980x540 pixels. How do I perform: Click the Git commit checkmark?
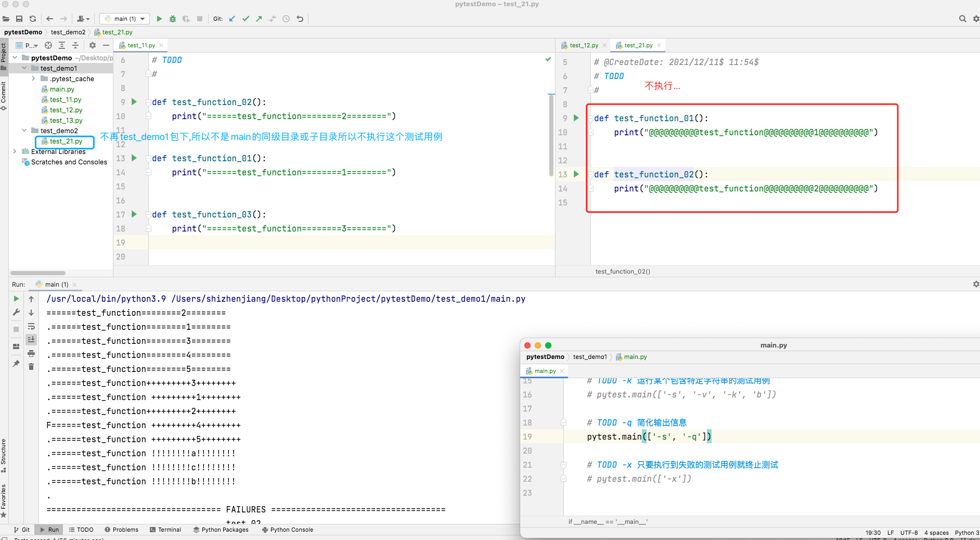click(246, 19)
